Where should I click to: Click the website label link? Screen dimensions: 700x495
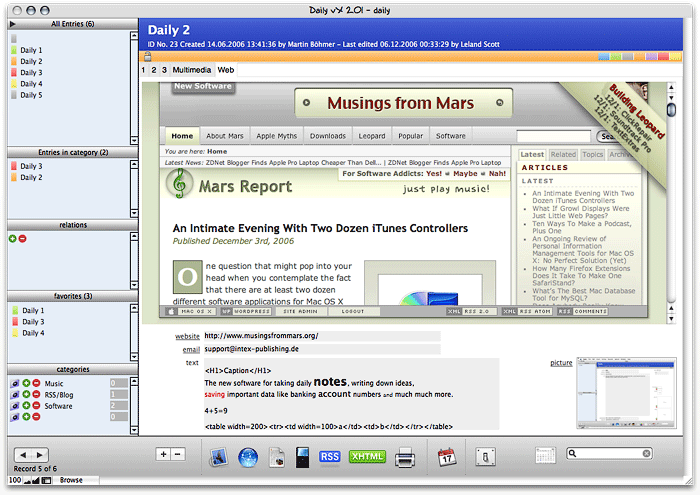pos(187,336)
